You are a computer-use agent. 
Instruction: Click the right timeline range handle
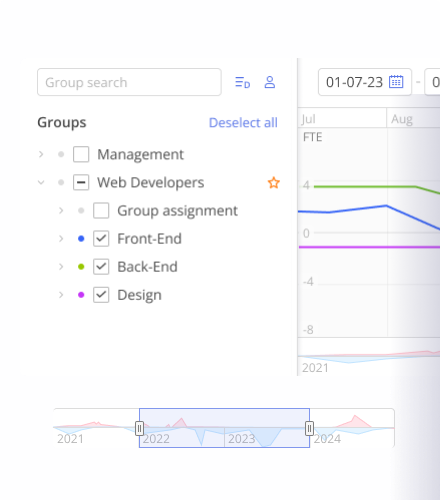(309, 428)
